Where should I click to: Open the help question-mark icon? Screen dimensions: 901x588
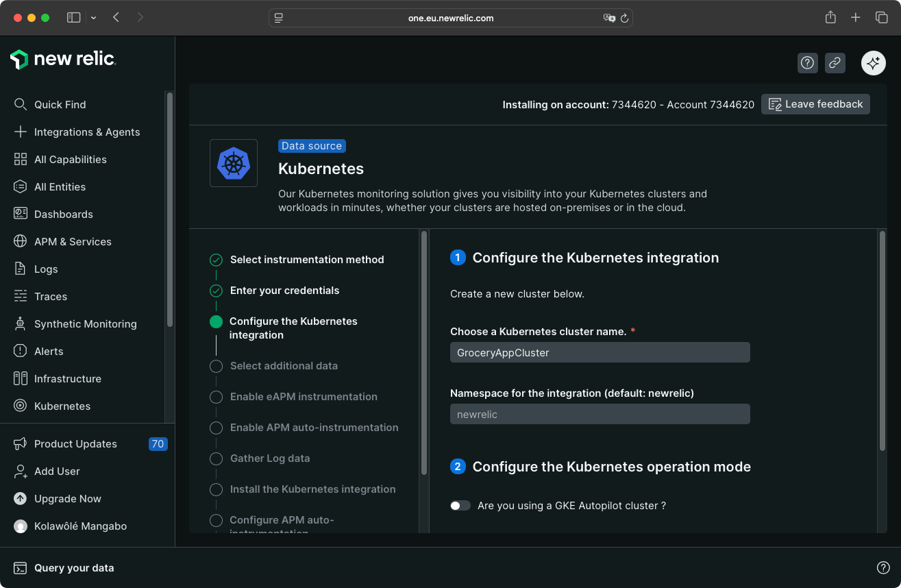coord(807,62)
